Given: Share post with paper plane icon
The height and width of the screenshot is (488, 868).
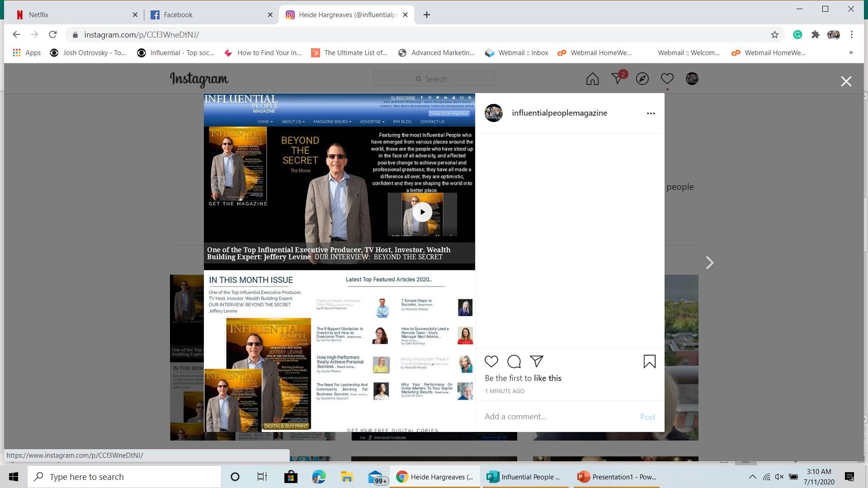Looking at the screenshot, I should coord(536,361).
